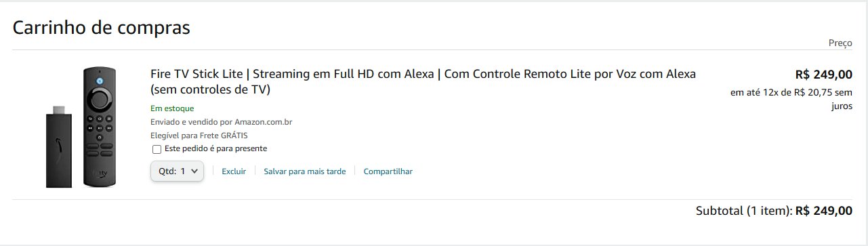Remove the item via the Excluir link
Image resolution: width=868 pixels, height=246 pixels.
point(234,171)
